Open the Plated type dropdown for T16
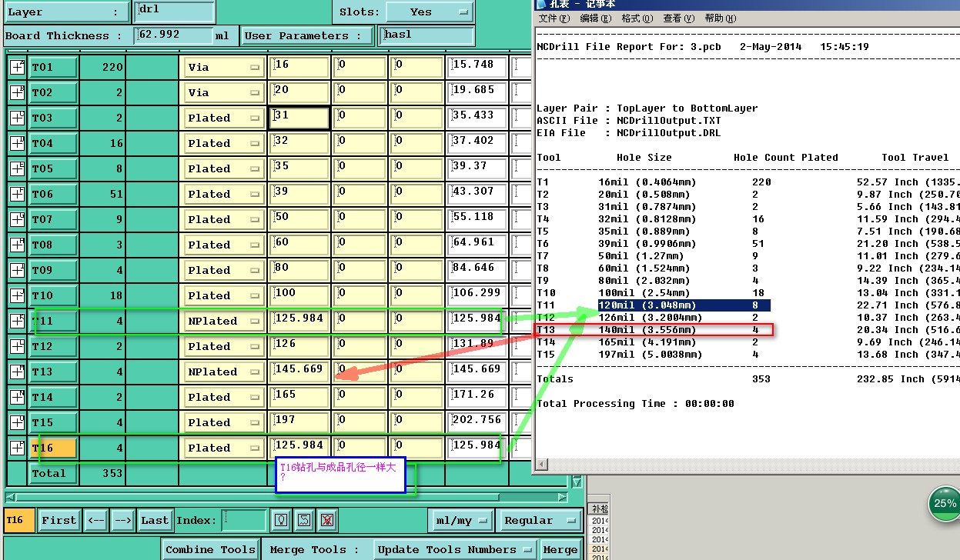The height and width of the screenshot is (560, 960). 224,448
